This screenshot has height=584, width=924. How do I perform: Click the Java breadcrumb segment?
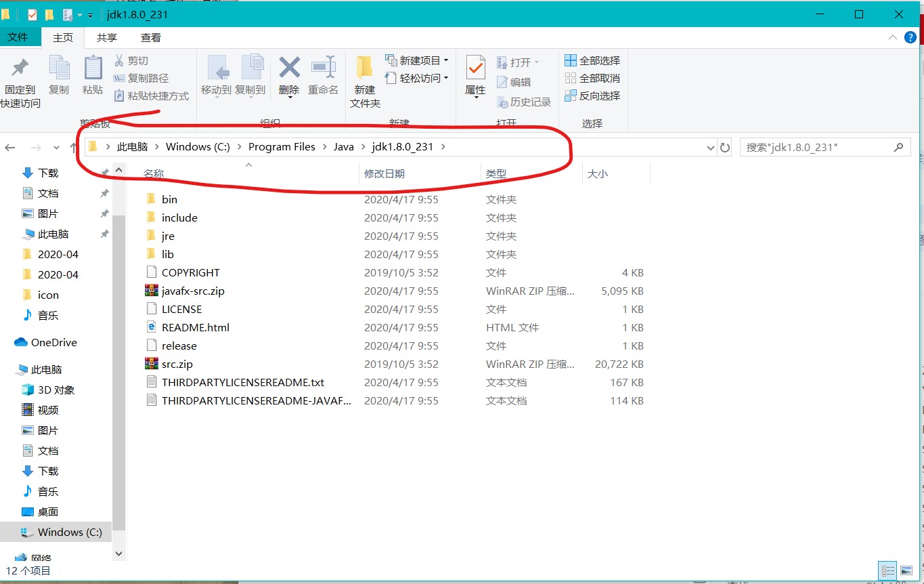point(343,147)
